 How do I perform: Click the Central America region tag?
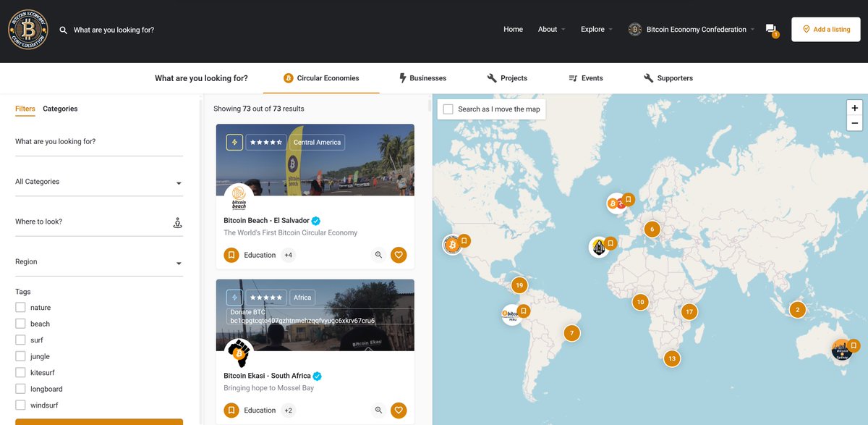tap(317, 143)
